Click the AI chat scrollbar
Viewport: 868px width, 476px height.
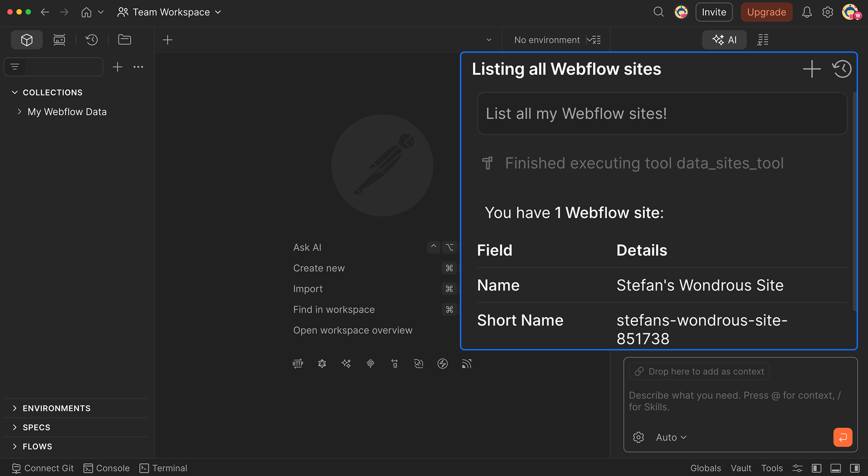[854, 201]
